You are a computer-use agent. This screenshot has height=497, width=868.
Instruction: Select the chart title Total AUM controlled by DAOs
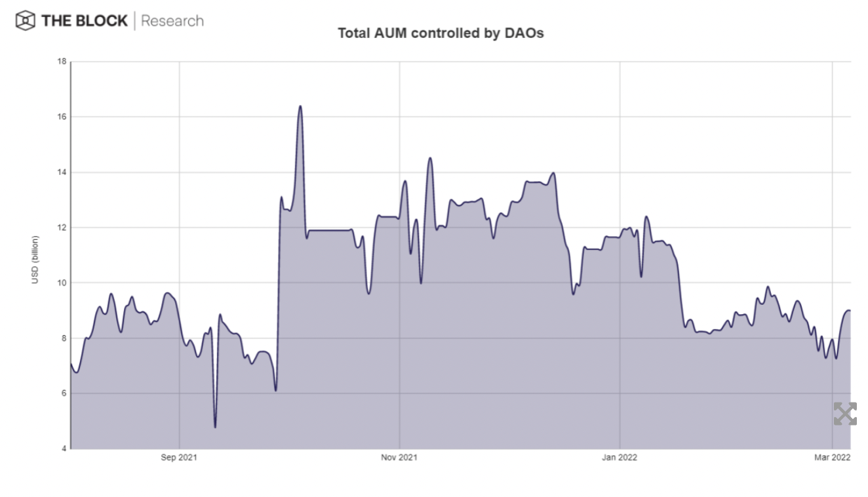click(x=441, y=33)
